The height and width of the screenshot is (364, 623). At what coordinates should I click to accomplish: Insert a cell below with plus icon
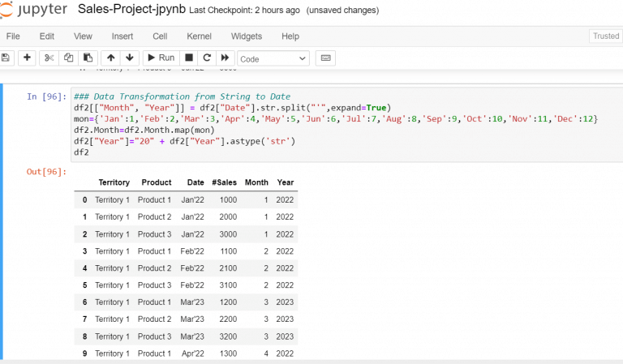coord(27,58)
